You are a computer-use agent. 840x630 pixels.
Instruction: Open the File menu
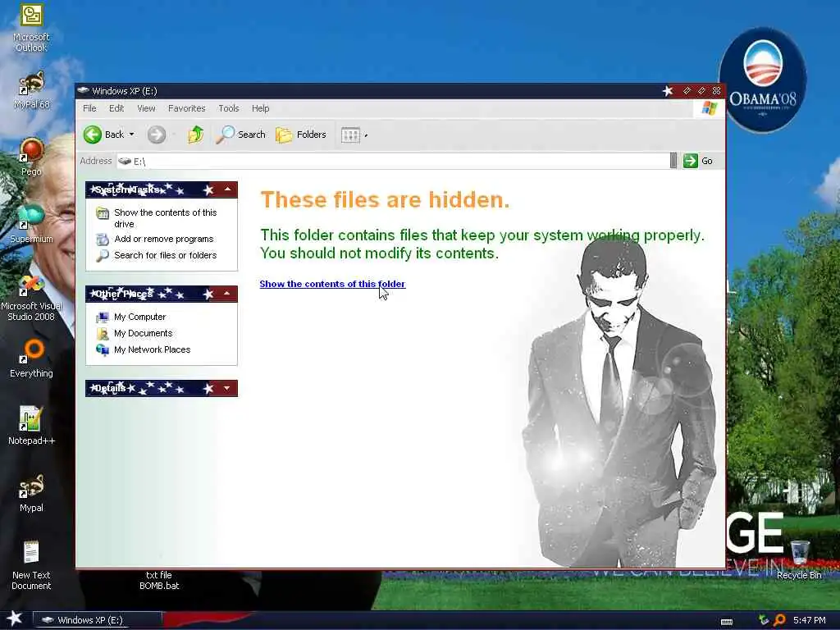point(89,108)
